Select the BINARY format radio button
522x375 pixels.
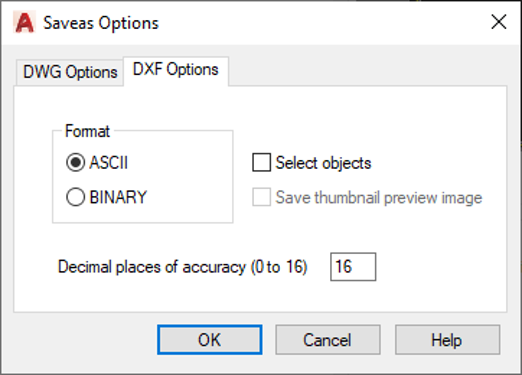point(75,197)
